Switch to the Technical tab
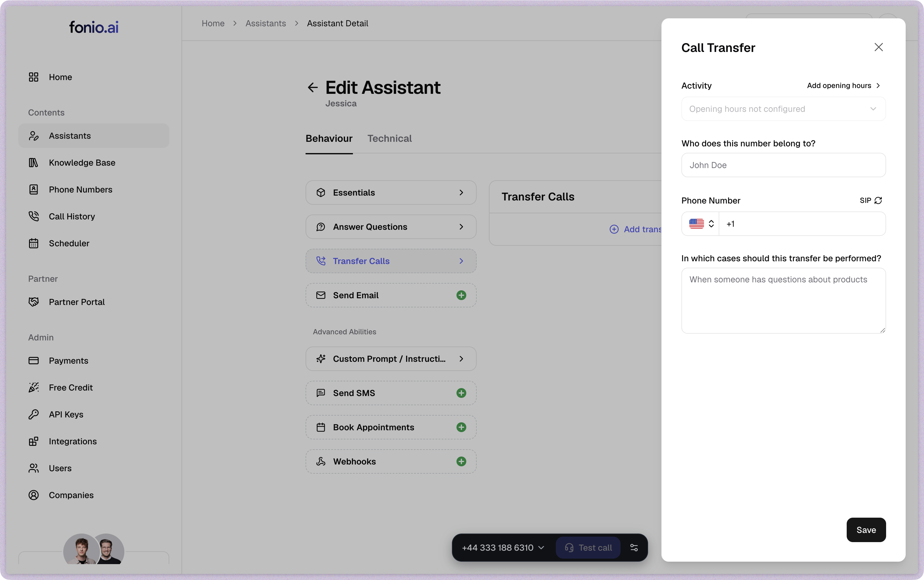924x580 pixels. click(389, 138)
